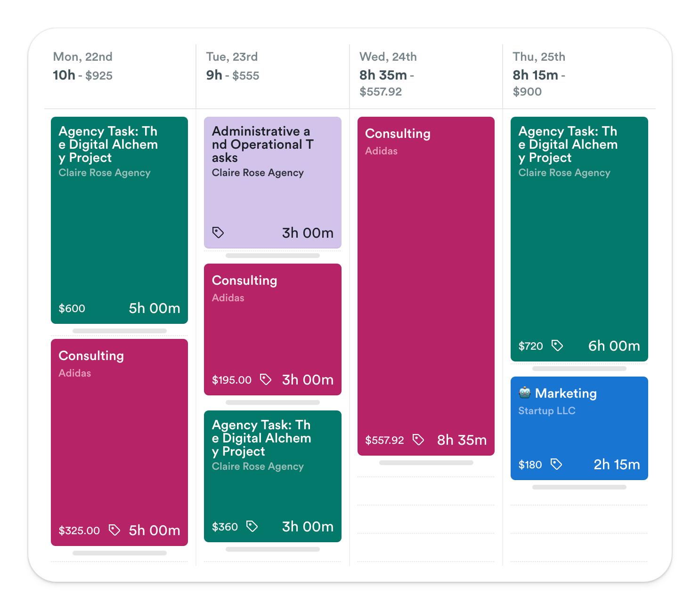Click the Tue, 23rd 9h - $555 summary
Screen dimensions: 700x610
[x=233, y=75]
